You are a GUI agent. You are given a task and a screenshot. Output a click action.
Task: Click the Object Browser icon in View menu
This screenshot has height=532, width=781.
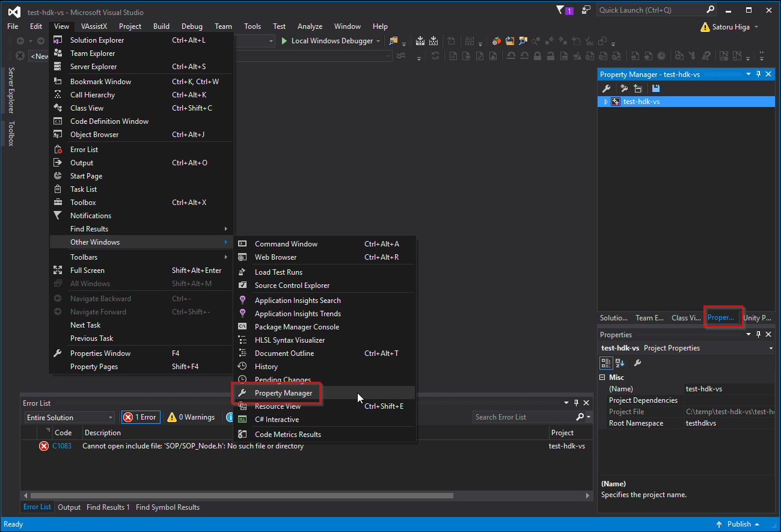pos(58,135)
